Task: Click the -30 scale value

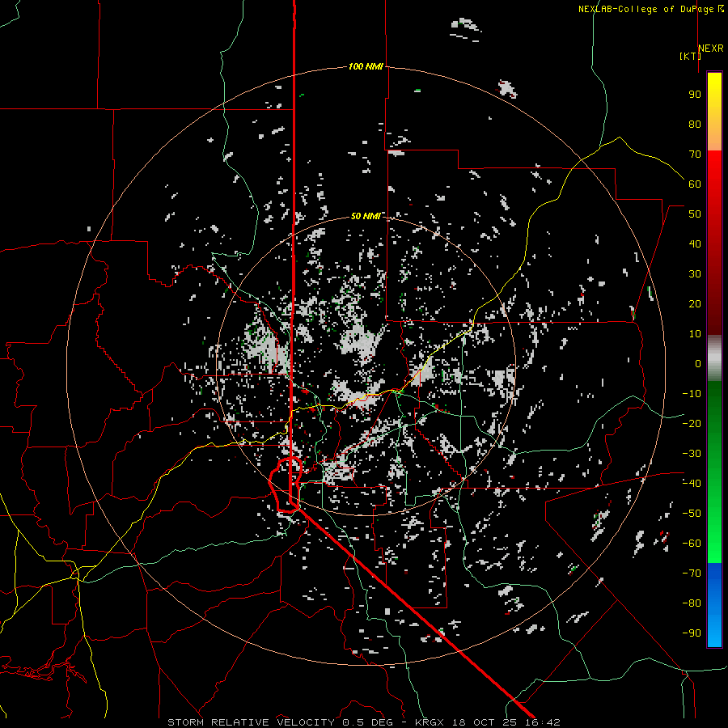Action: (x=692, y=454)
